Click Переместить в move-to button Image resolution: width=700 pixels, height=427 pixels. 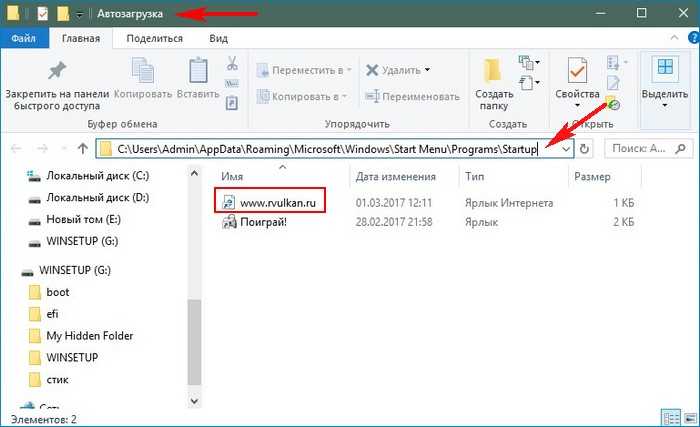click(x=304, y=70)
